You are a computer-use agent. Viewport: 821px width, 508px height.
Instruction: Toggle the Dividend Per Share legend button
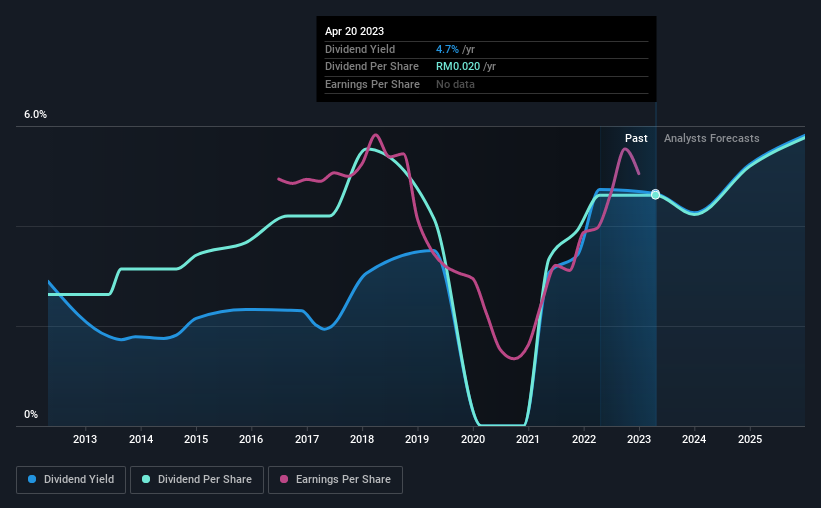197,480
